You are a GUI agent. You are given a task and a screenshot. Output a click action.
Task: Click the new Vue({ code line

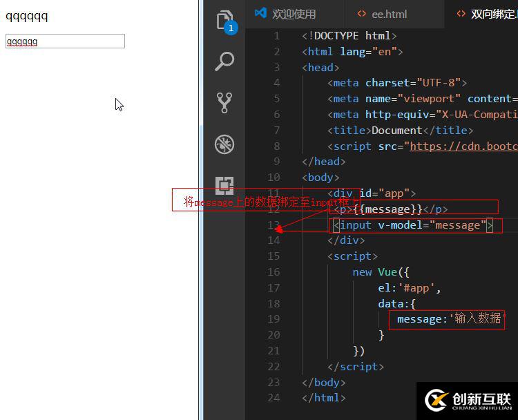(x=381, y=272)
